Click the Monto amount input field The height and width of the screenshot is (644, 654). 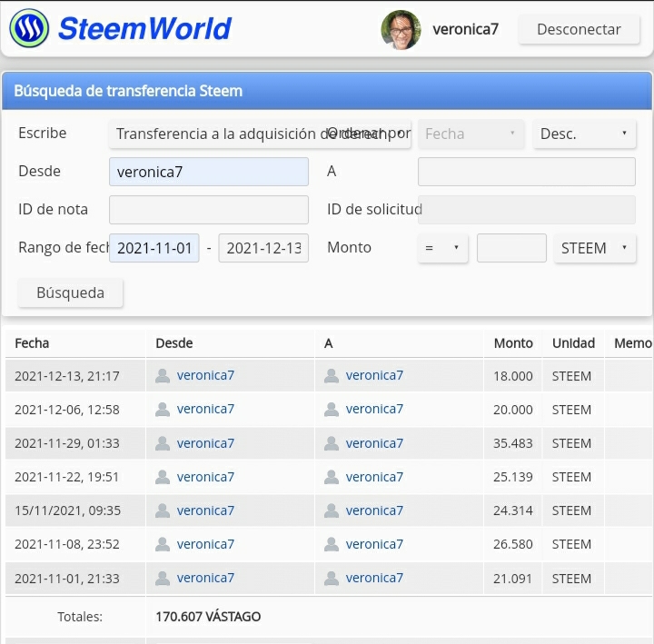click(511, 248)
